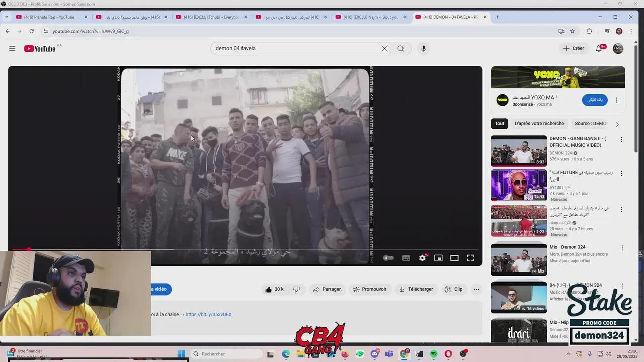Select the Tout filter chip
The width and height of the screenshot is (644, 362).
tap(499, 123)
